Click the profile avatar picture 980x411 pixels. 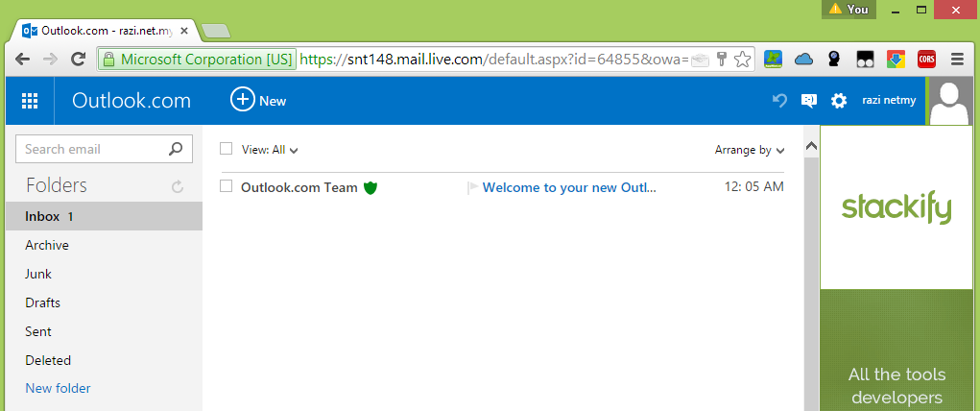coord(949,102)
